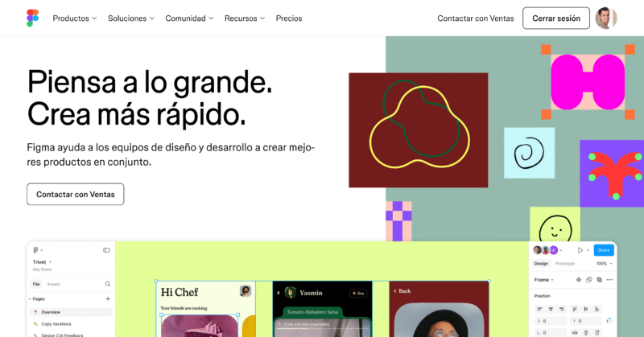This screenshot has height=337, width=644.
Task: Click the blue constraints icon beside Y field
Action: tap(609, 321)
